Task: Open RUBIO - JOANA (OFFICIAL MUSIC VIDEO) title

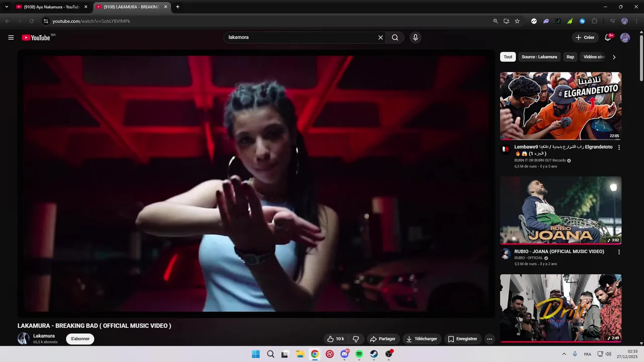Action: [x=559, y=251]
